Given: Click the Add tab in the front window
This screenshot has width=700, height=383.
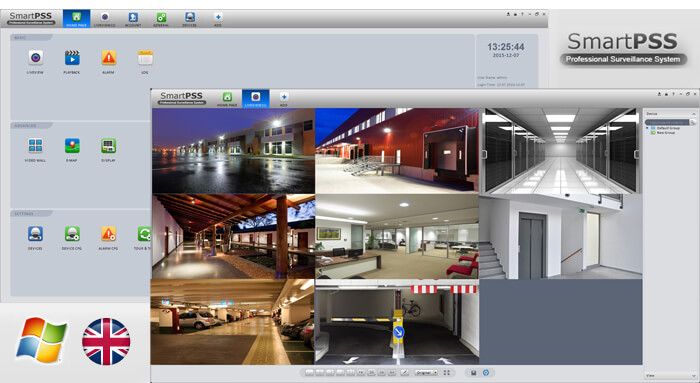Looking at the screenshot, I should (x=283, y=99).
